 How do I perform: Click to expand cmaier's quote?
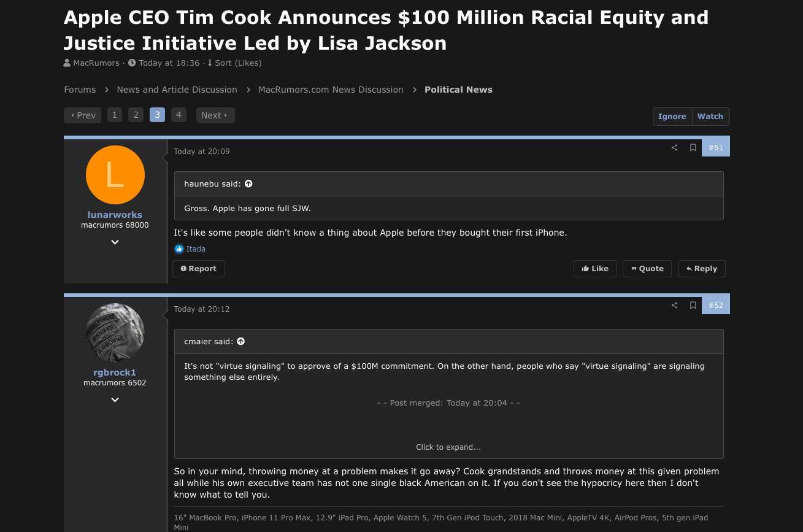[x=448, y=447]
